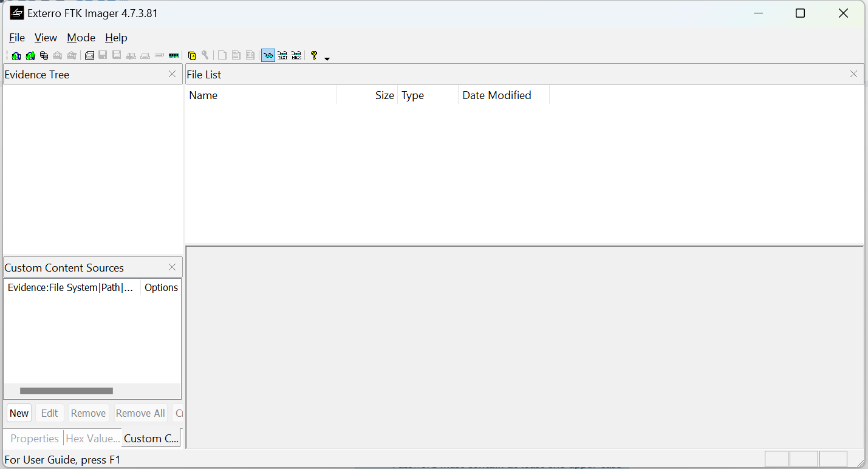Launch Capture Memory via the RAM chip icon
Screen dimensions: 868x469
pos(174,56)
